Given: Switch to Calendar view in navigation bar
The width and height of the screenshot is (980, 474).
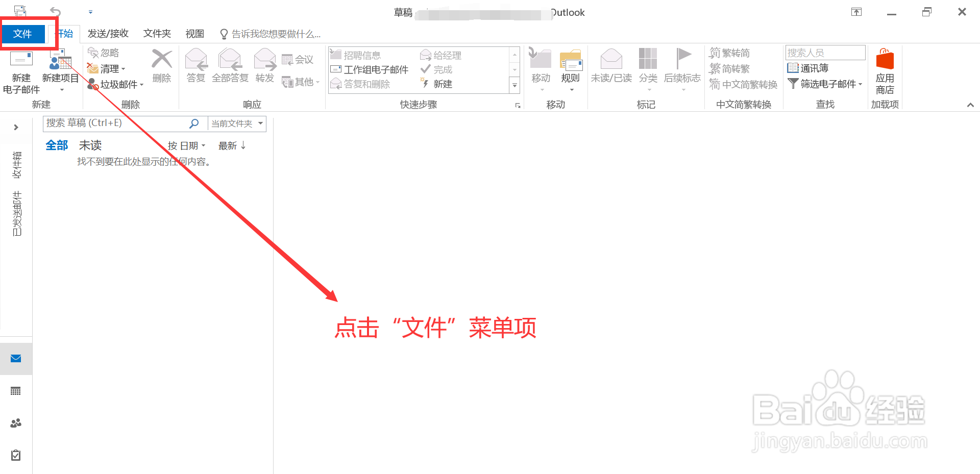Looking at the screenshot, I should 16,391.
